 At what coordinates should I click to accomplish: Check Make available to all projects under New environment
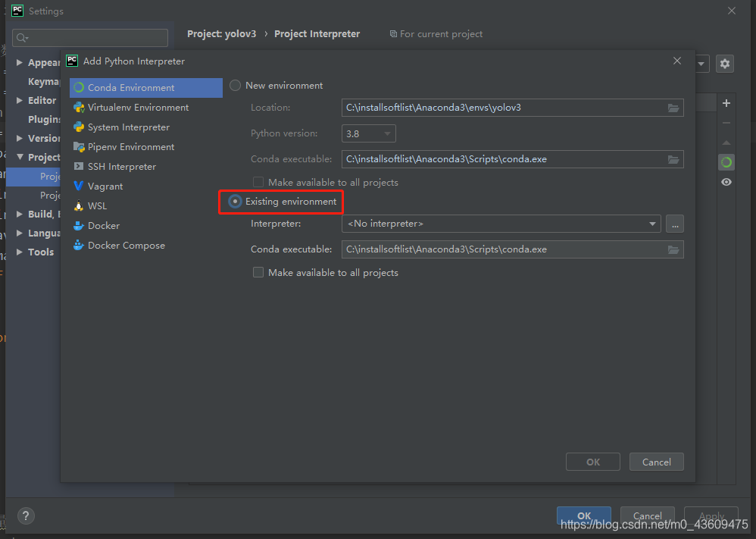(258, 183)
